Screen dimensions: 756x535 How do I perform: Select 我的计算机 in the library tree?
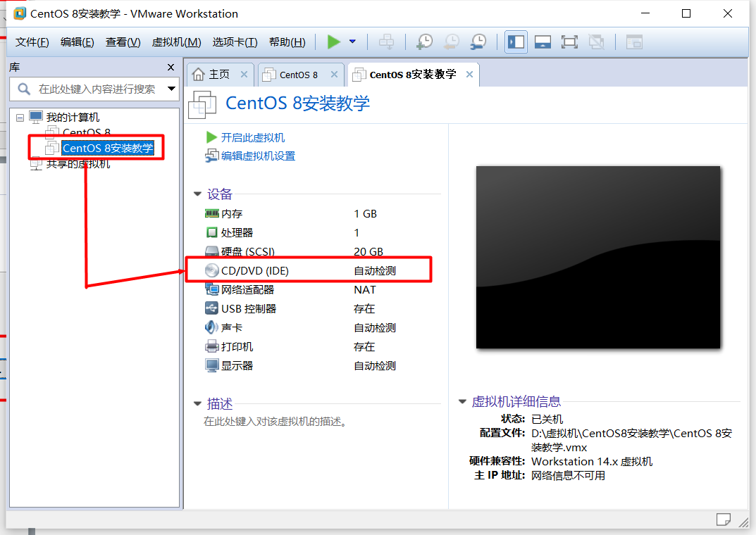pos(73,117)
